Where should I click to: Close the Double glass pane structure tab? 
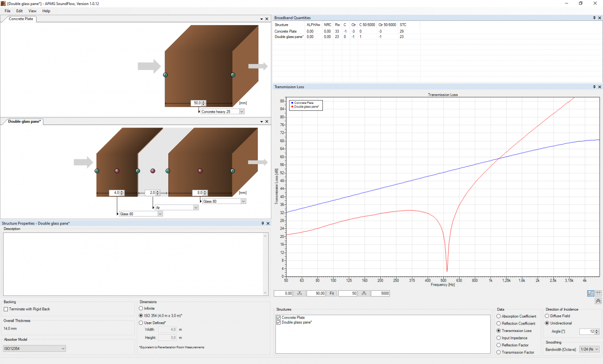[267, 121]
